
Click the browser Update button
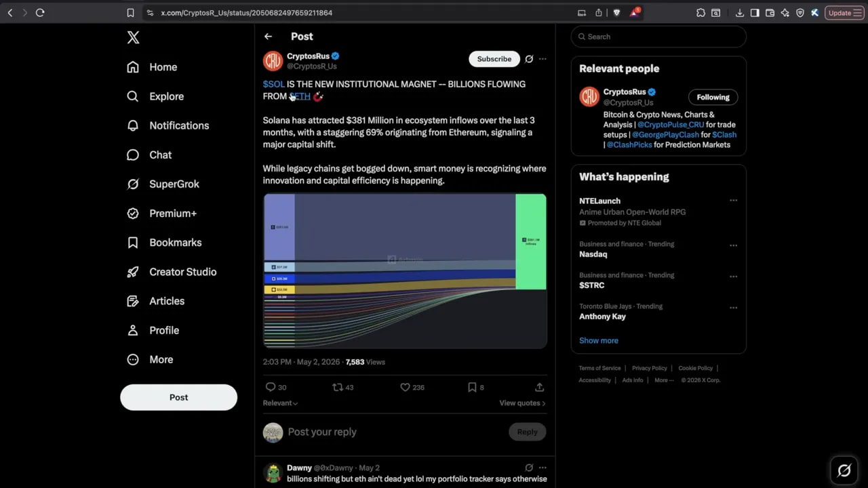point(844,13)
